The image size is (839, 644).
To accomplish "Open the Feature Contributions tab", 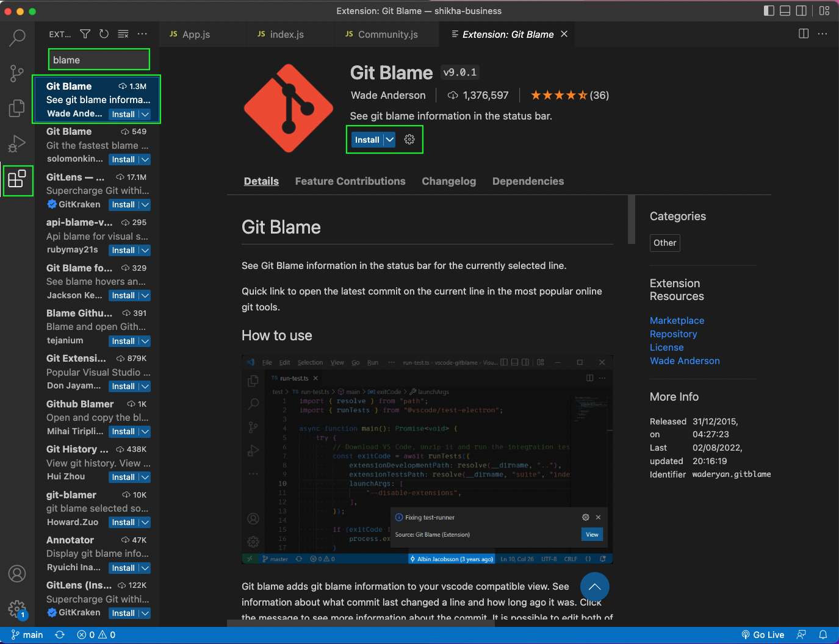I will pos(350,181).
